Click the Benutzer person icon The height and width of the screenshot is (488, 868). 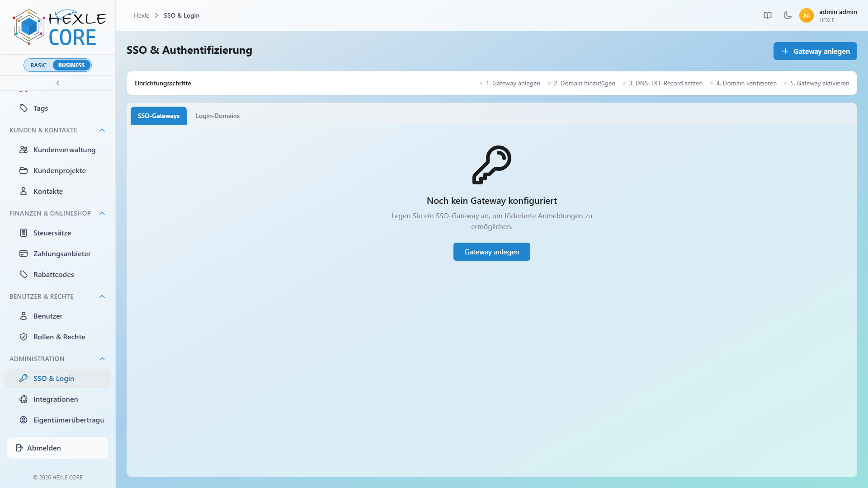[24, 316]
